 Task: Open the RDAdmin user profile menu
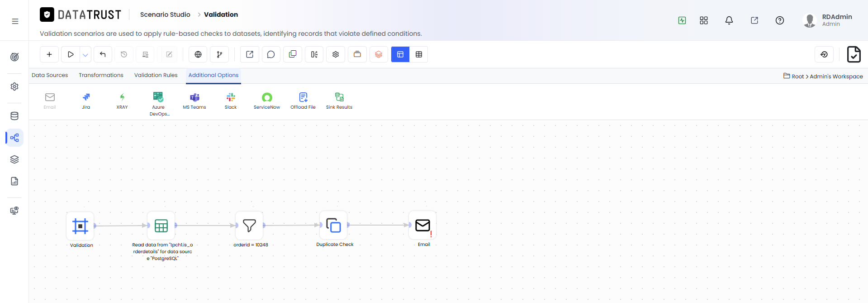(828, 20)
